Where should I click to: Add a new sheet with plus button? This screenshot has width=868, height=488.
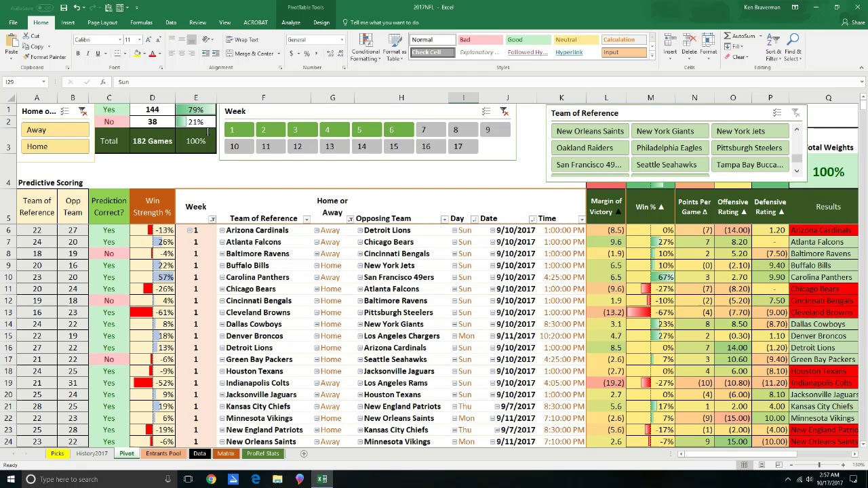coord(304,453)
